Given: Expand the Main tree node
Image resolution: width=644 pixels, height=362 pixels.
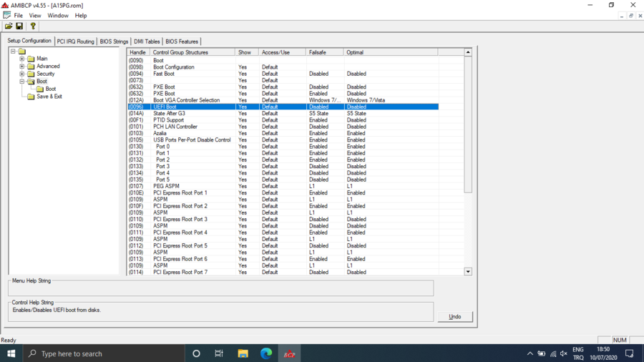Looking at the screenshot, I should point(22,59).
